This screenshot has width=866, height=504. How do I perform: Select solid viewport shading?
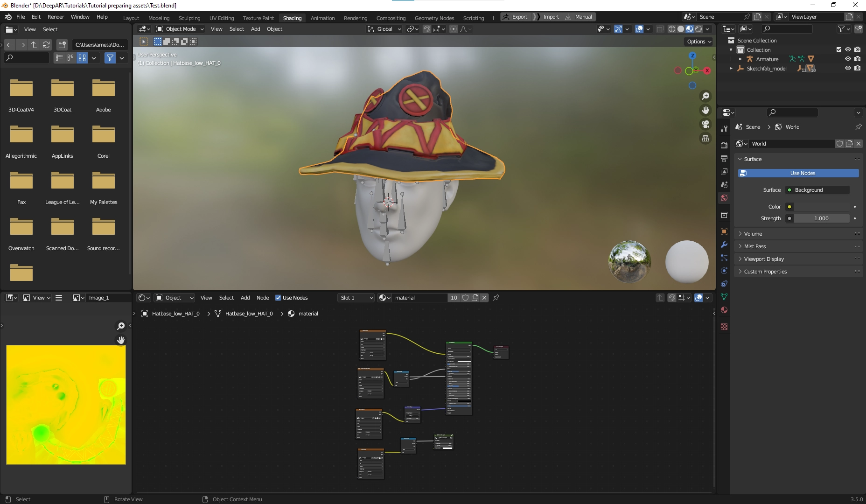click(681, 29)
